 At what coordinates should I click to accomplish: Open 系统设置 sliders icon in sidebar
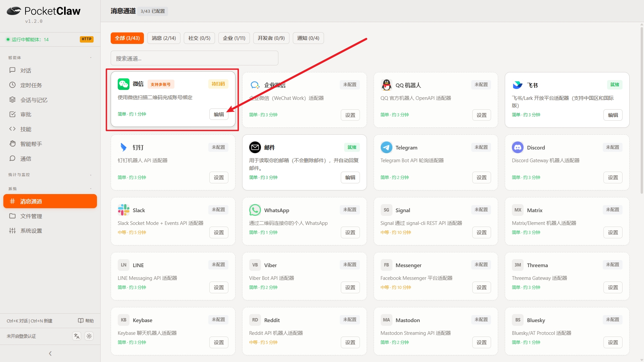tap(12, 231)
